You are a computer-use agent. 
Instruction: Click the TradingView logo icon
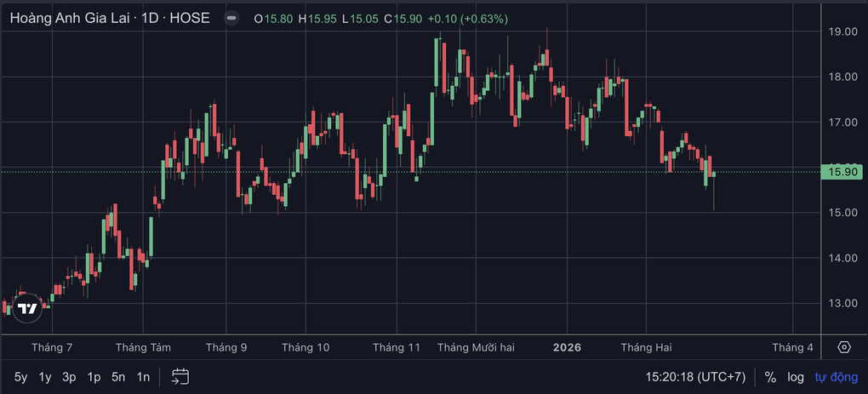click(x=28, y=308)
